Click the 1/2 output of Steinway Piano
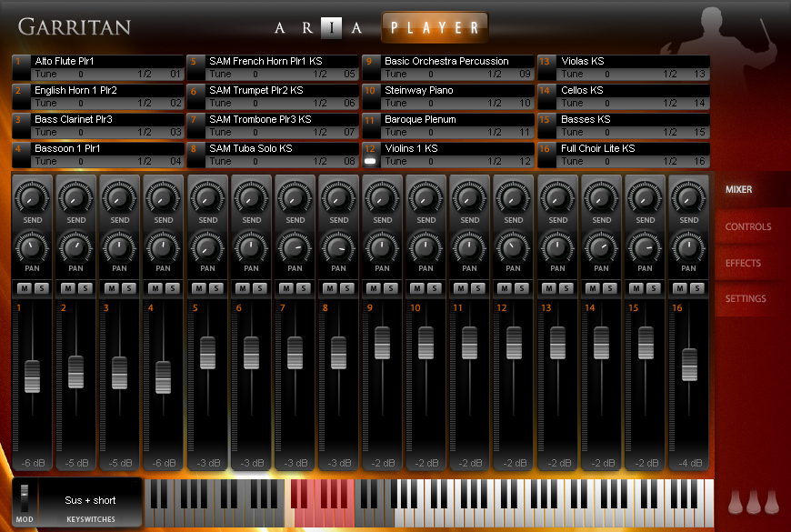Image resolution: width=791 pixels, height=532 pixels. (x=495, y=104)
